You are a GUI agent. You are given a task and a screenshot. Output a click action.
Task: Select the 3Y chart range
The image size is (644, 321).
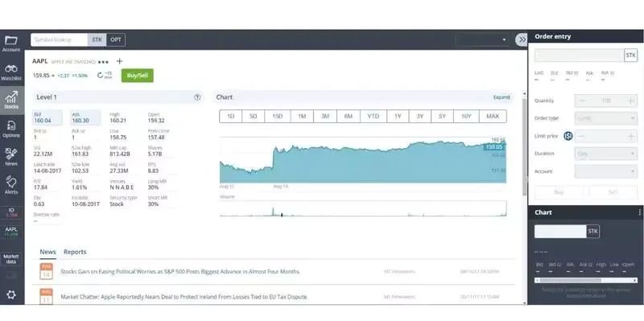click(419, 116)
